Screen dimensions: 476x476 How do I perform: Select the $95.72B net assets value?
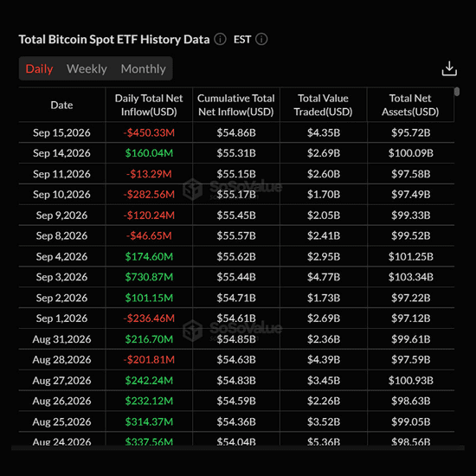pyautogui.click(x=411, y=132)
